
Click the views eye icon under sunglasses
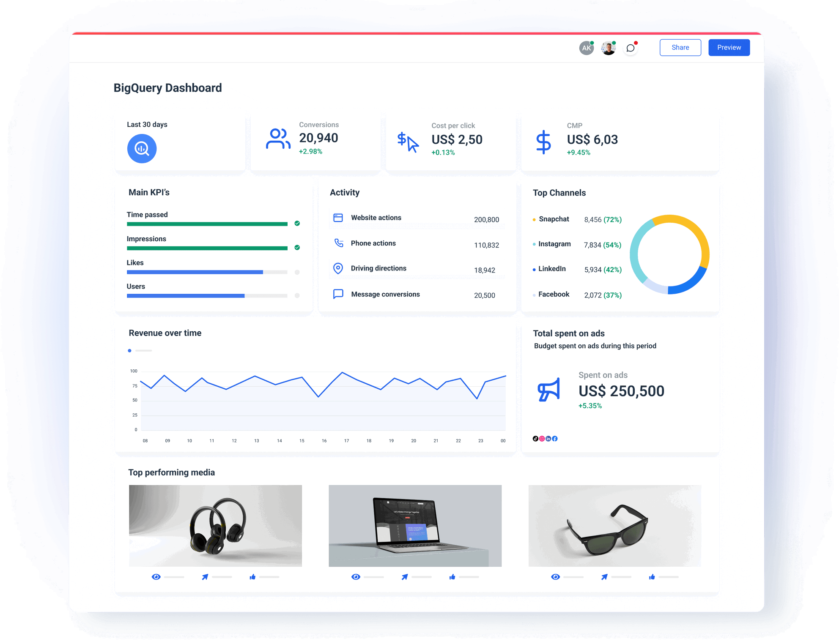555,577
